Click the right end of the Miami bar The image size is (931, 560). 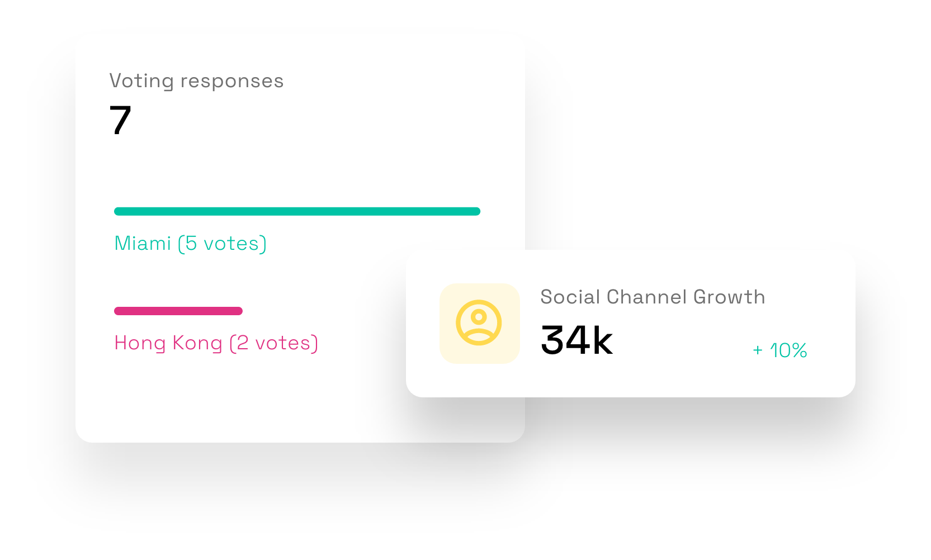(476, 211)
